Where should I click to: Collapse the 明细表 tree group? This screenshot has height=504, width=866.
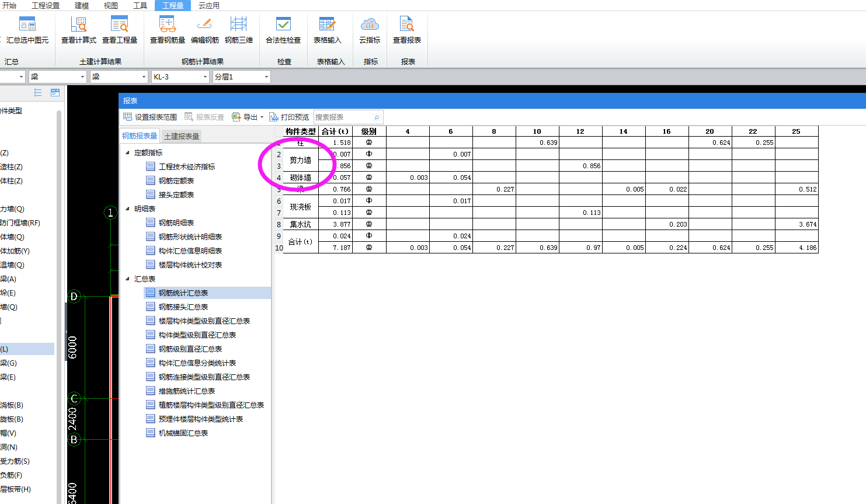[x=127, y=208]
